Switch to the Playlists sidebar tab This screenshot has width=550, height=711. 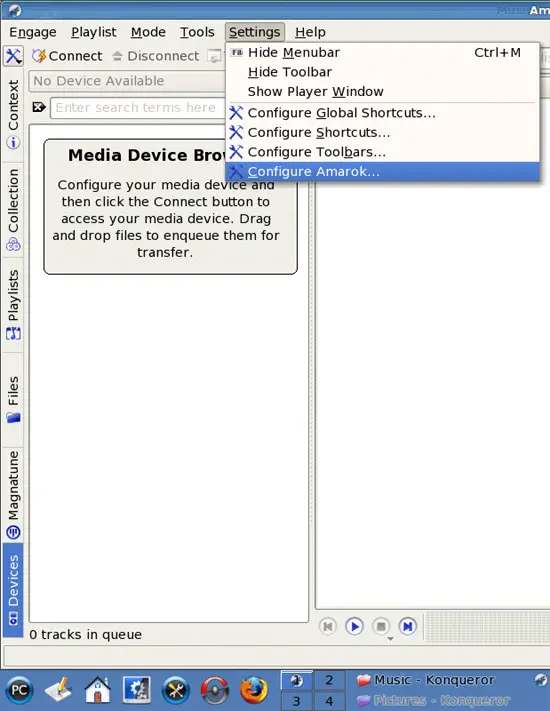click(13, 304)
